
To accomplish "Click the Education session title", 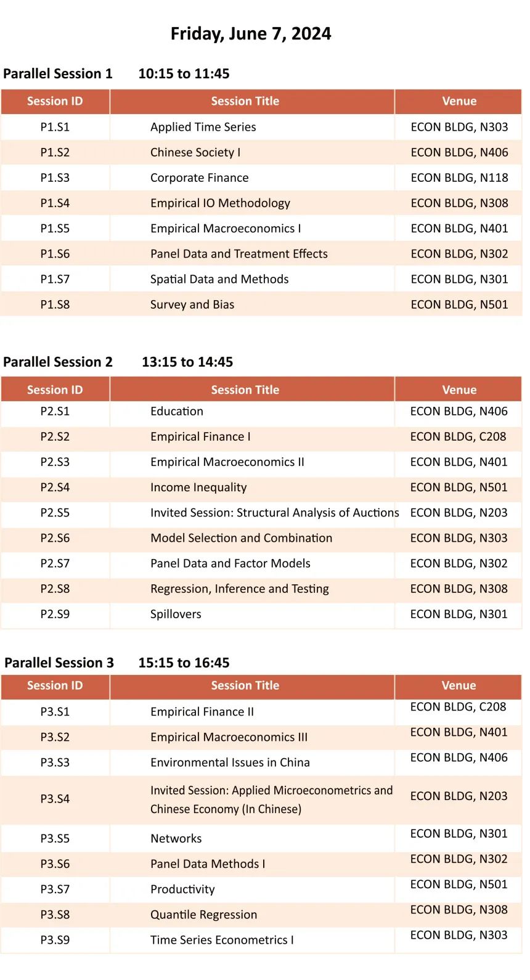I will [176, 411].
